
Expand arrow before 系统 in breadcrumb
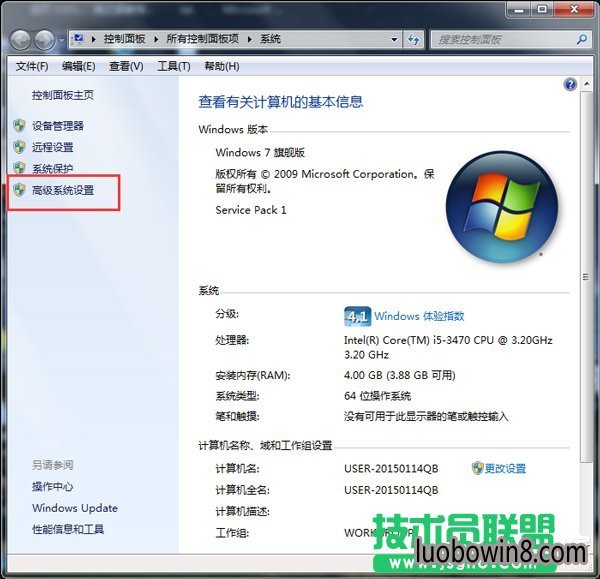coord(249,39)
